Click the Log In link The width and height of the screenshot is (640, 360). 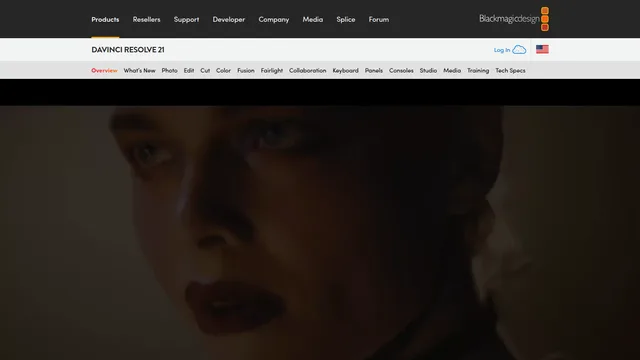point(502,50)
